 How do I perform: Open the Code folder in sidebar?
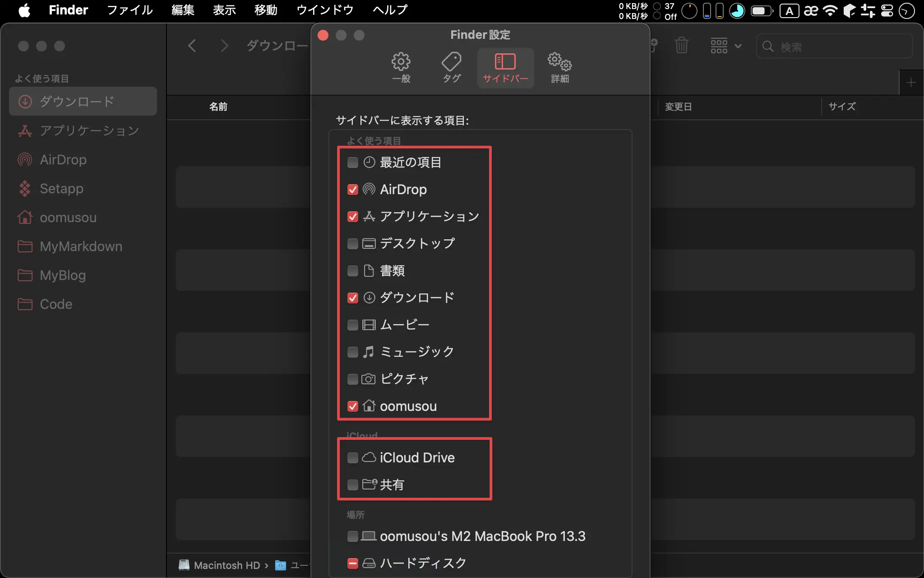[x=83, y=304]
